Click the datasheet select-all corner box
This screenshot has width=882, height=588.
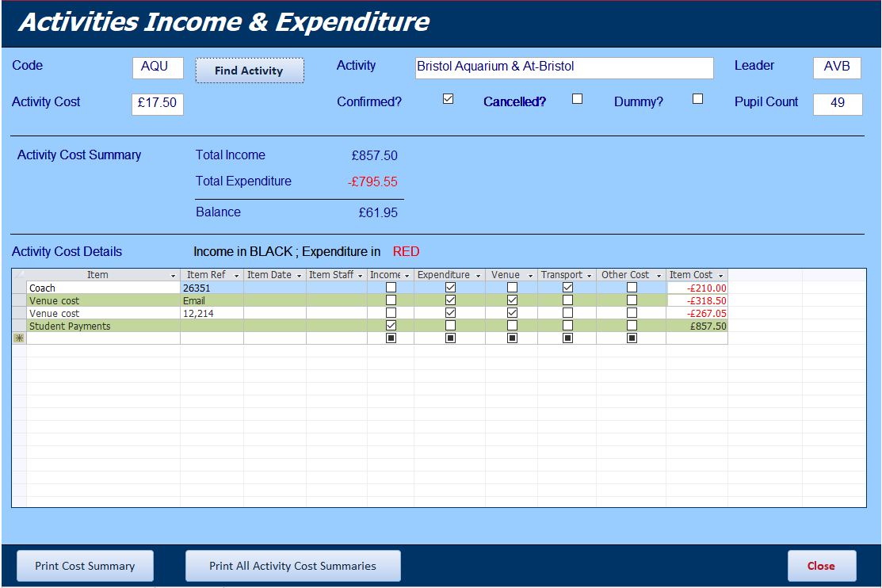click(19, 275)
